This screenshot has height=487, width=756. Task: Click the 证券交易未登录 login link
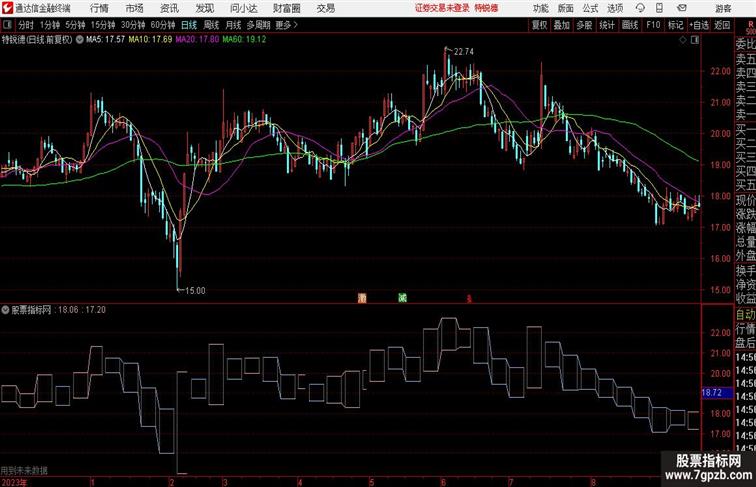442,8
